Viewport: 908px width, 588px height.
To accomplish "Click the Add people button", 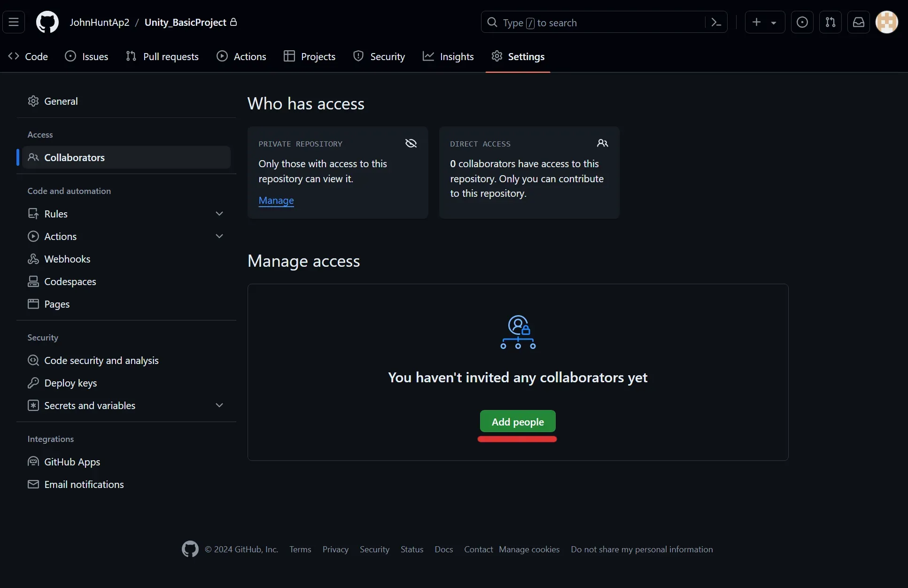I will (517, 421).
